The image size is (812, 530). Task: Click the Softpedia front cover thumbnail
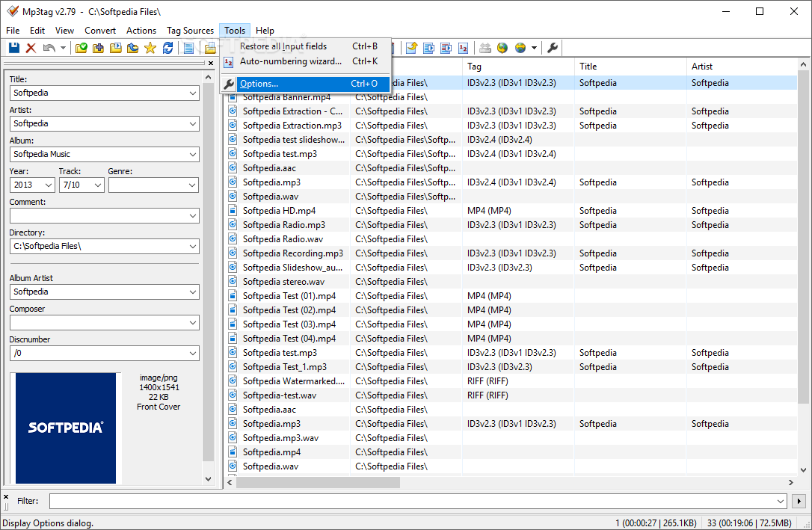click(x=66, y=428)
